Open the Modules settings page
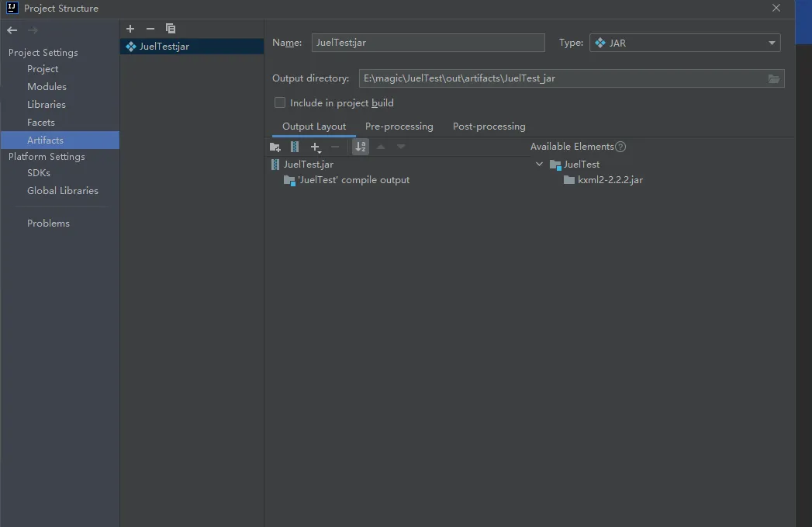This screenshot has height=527, width=812. (x=47, y=87)
